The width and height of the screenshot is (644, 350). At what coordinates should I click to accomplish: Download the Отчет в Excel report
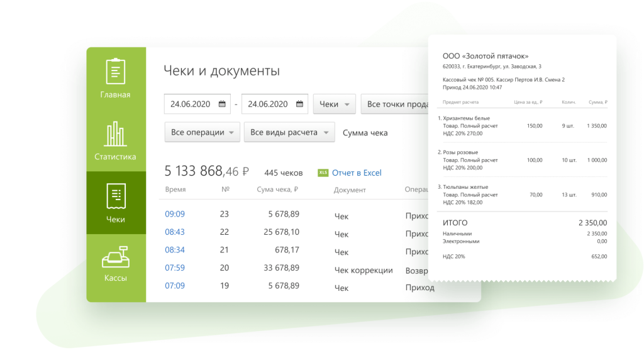click(357, 173)
